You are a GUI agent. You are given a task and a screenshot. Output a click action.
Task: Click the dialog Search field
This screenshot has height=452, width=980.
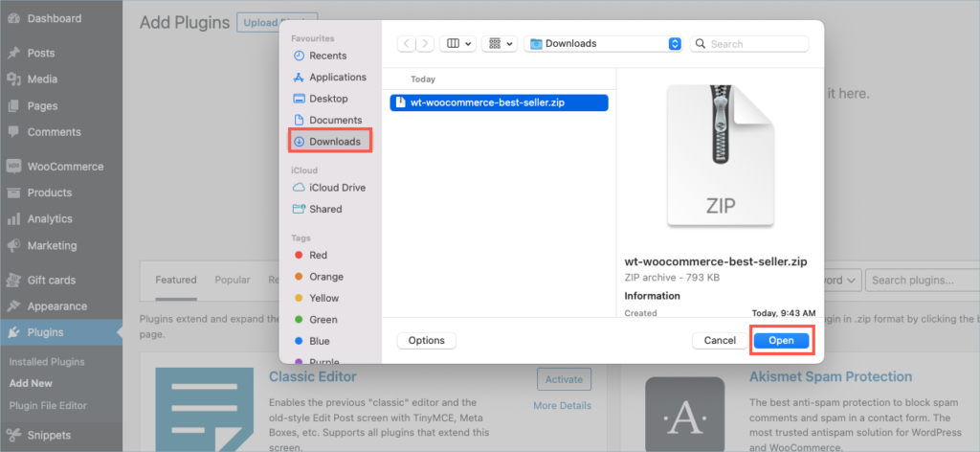click(749, 44)
